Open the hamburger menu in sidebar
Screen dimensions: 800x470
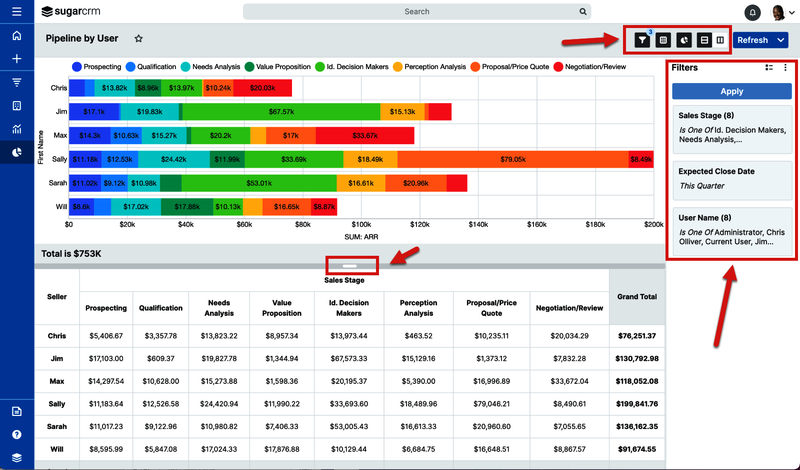16,12
